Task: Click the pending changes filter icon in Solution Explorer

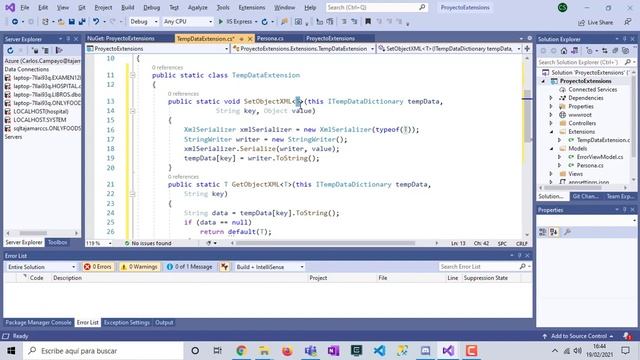Action: point(589,51)
